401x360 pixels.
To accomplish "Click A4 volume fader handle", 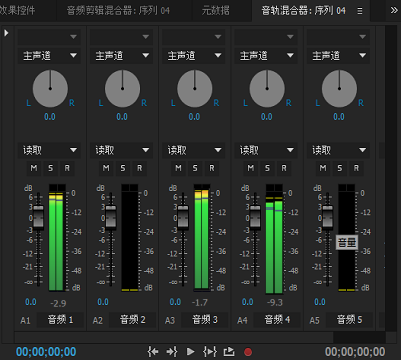I will (255, 217).
